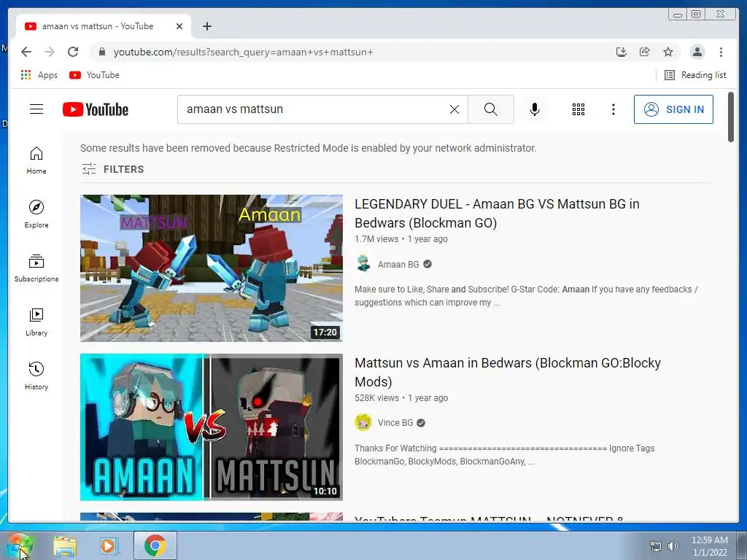Visit the Amaan BG channel name

(398, 264)
